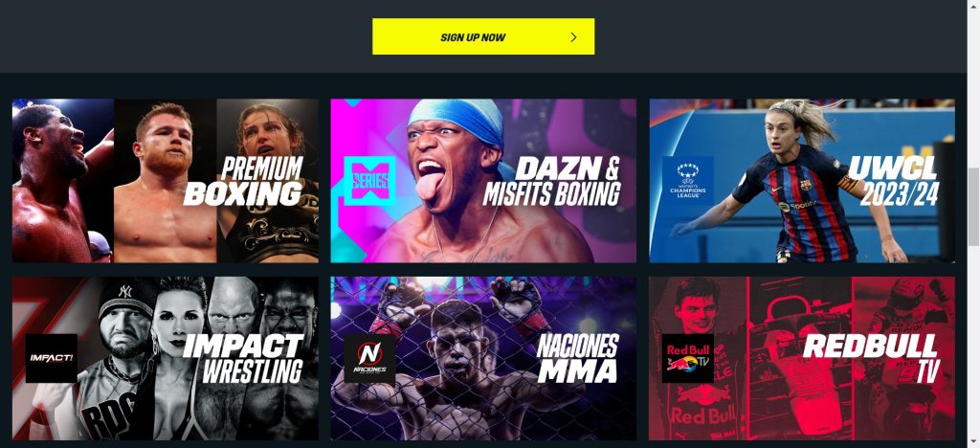This screenshot has width=980, height=448.
Task: Open the Naciones MMA tile
Action: [483, 358]
